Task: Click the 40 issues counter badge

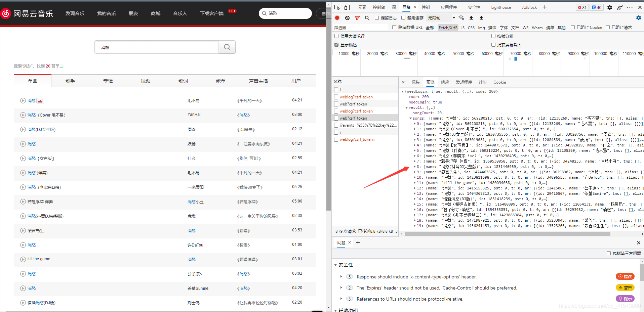Action: click(597, 7)
